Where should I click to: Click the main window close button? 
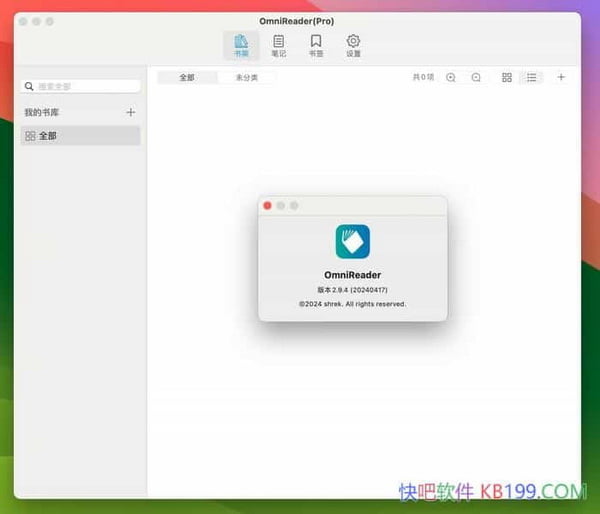coord(22,21)
